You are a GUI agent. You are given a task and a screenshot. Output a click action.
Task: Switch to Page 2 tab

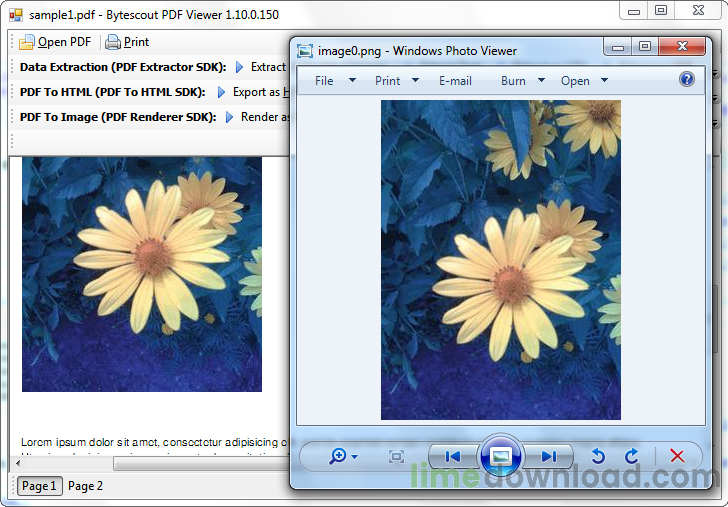coord(85,486)
